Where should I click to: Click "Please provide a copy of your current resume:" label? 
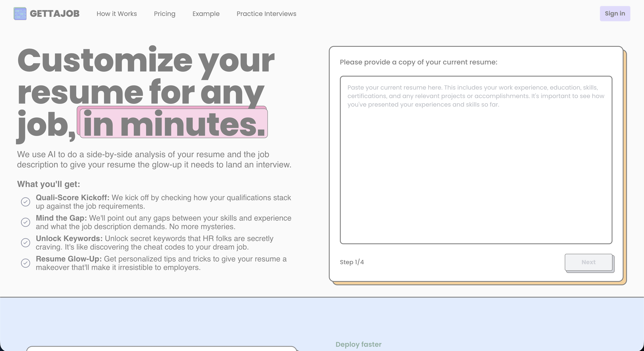418,62
